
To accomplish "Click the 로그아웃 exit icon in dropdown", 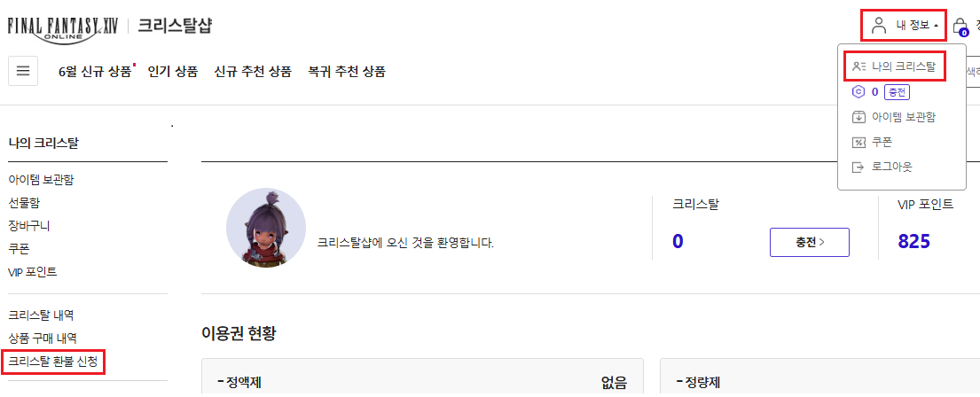I will 858,167.
